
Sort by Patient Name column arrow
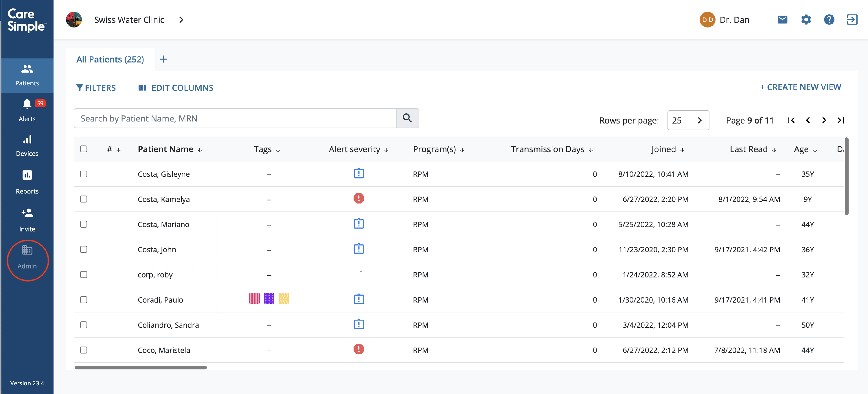coord(200,150)
